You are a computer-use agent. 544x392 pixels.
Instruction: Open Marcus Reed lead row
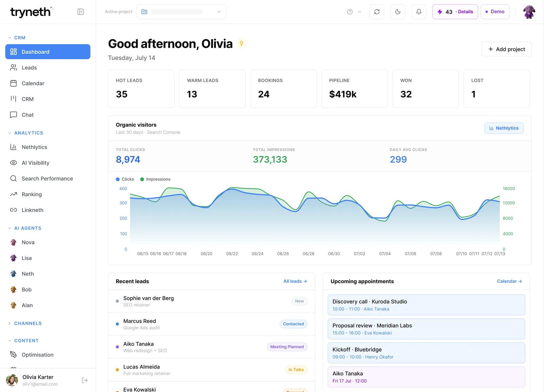[211, 324]
